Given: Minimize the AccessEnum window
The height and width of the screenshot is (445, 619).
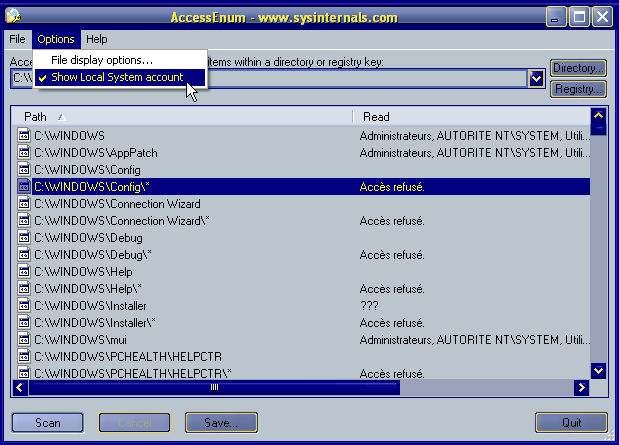Looking at the screenshot, I should 555,17.
